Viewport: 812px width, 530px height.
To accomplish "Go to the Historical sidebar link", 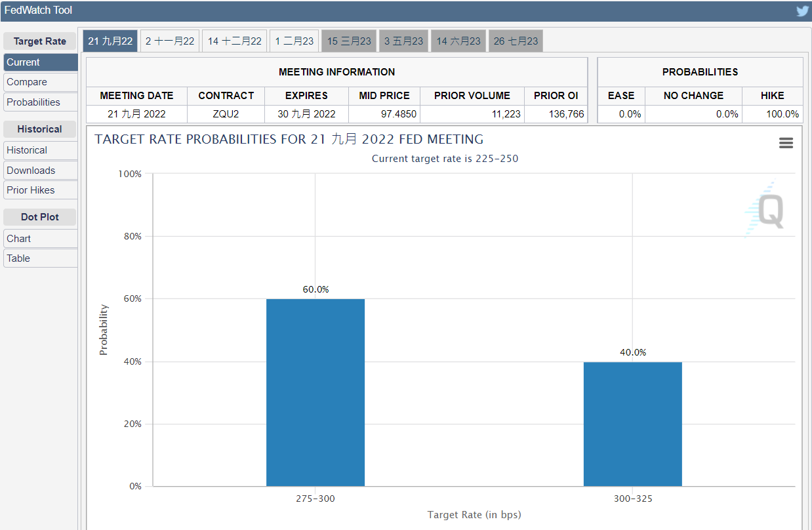I will pos(40,150).
